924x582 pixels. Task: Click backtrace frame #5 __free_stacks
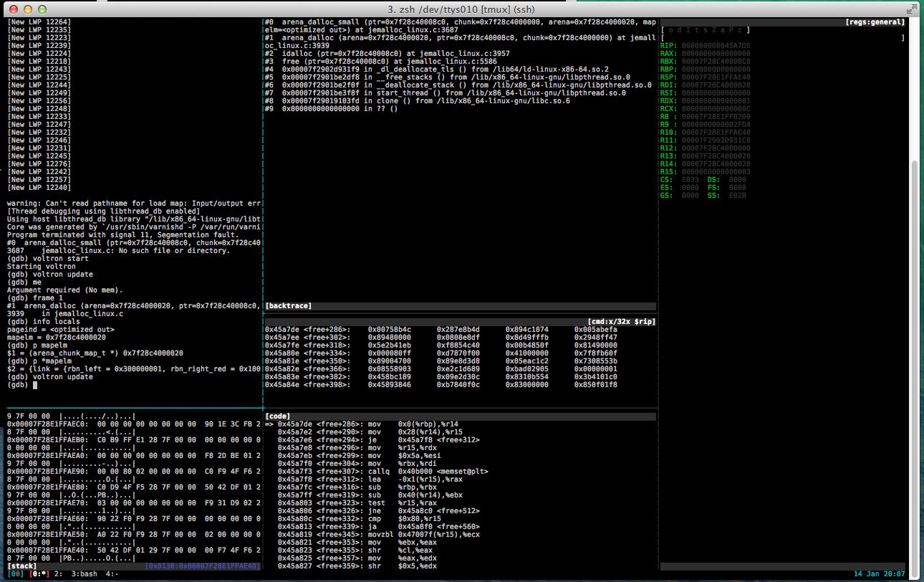point(448,77)
